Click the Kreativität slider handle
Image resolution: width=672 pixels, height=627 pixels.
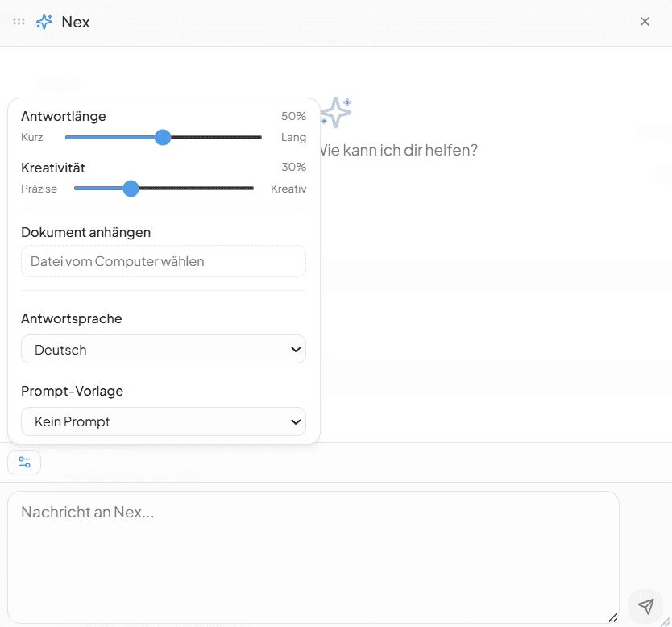click(131, 189)
